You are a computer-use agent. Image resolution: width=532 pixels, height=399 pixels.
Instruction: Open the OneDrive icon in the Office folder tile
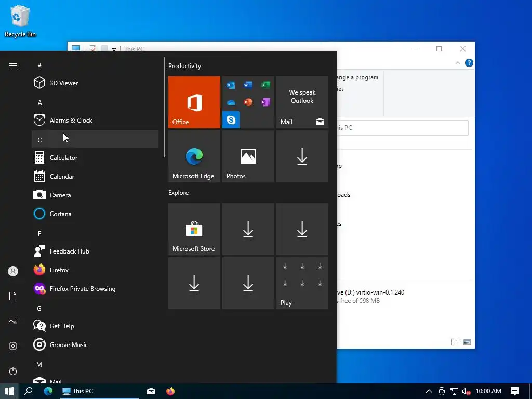tap(231, 102)
